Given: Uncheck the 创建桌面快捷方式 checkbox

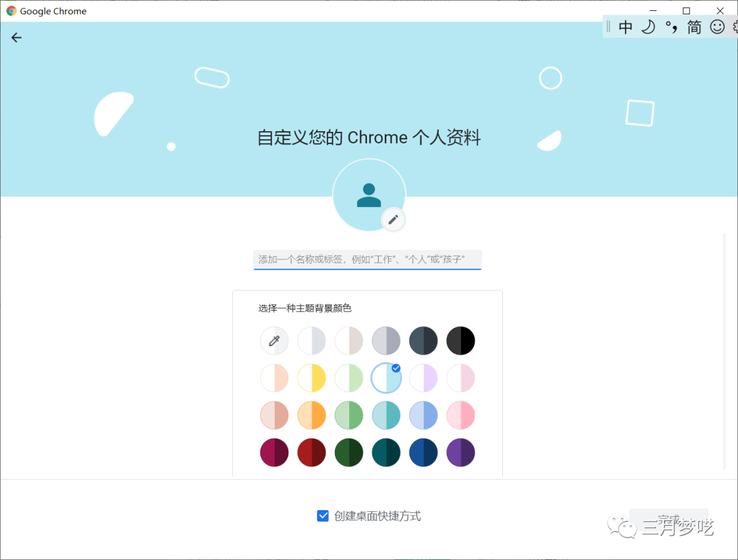Looking at the screenshot, I should 323,516.
